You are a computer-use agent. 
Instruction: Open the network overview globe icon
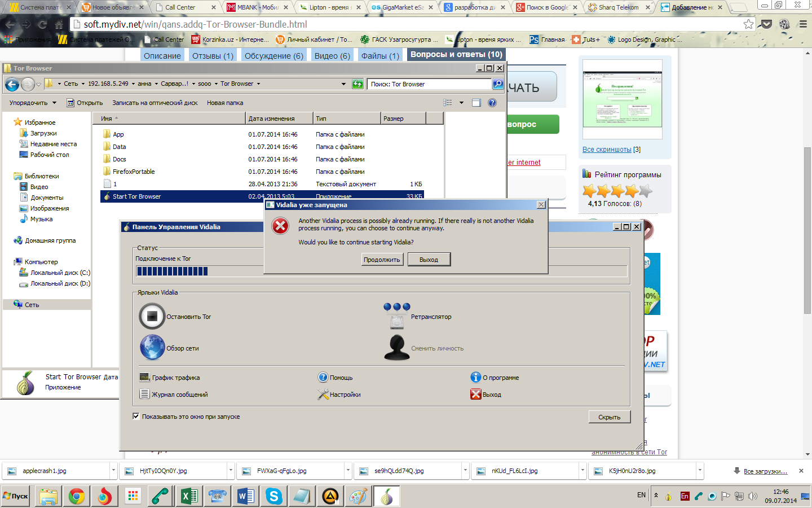click(x=152, y=348)
